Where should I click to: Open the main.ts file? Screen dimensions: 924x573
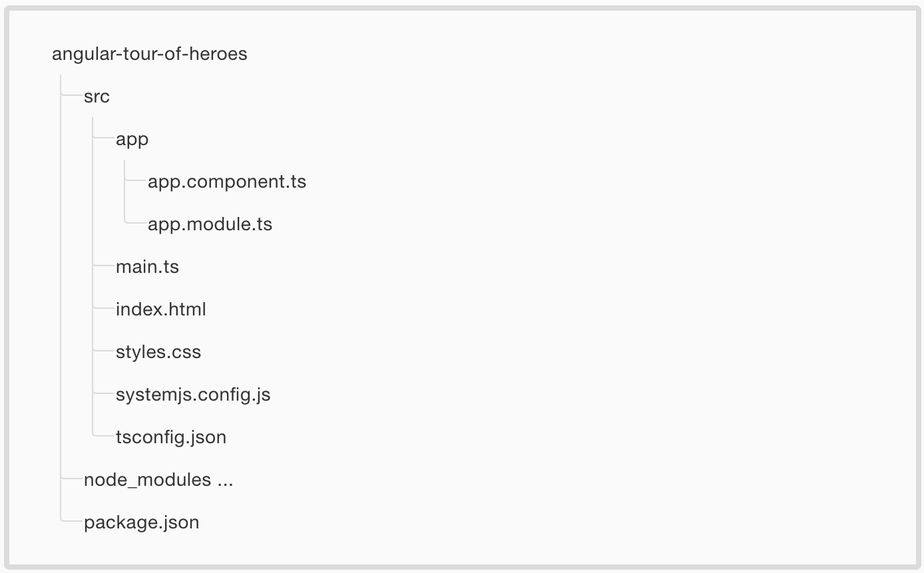147,267
